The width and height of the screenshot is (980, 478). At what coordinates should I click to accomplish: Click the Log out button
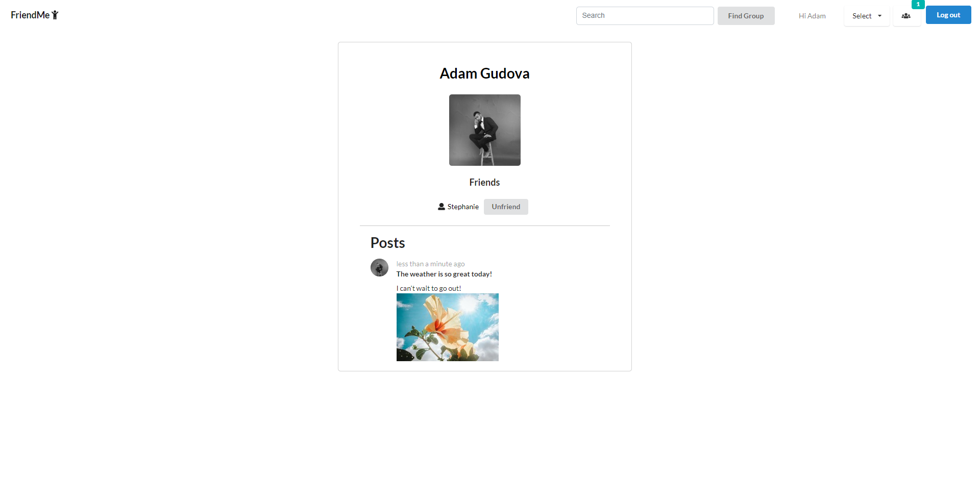(948, 15)
